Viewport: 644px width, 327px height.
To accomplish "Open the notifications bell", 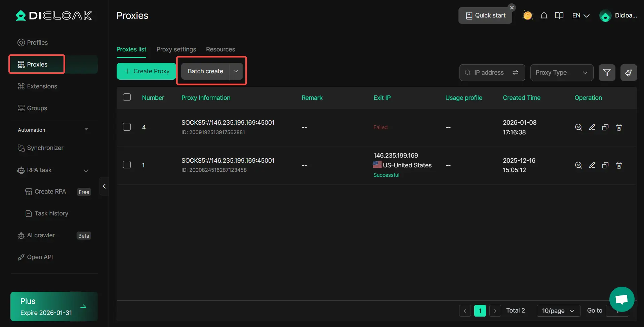I will [x=544, y=15].
